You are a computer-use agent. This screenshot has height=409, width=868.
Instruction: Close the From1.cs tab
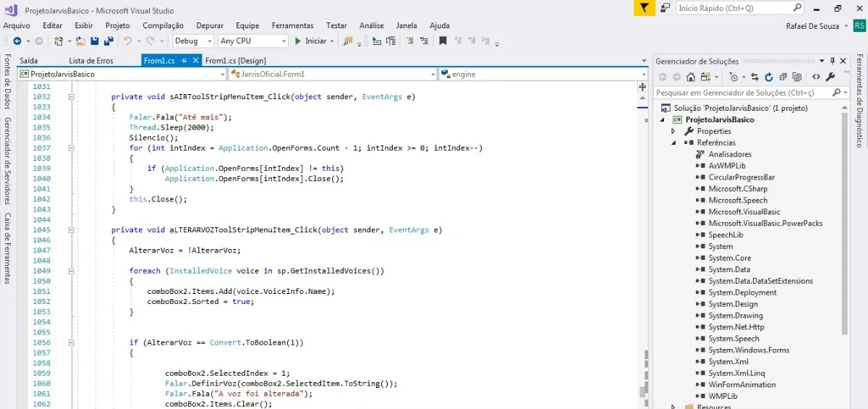tap(195, 61)
